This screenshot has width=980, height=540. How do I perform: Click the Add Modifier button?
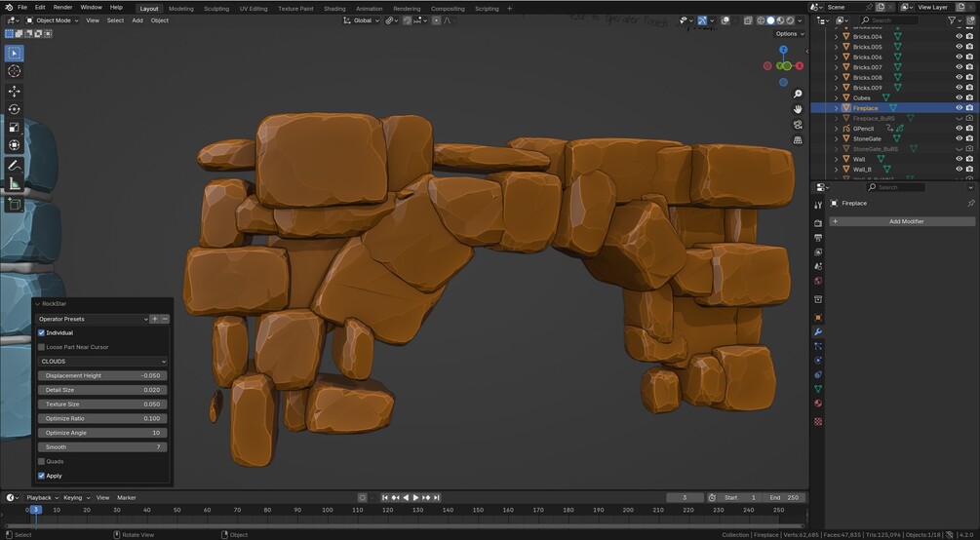pos(902,221)
